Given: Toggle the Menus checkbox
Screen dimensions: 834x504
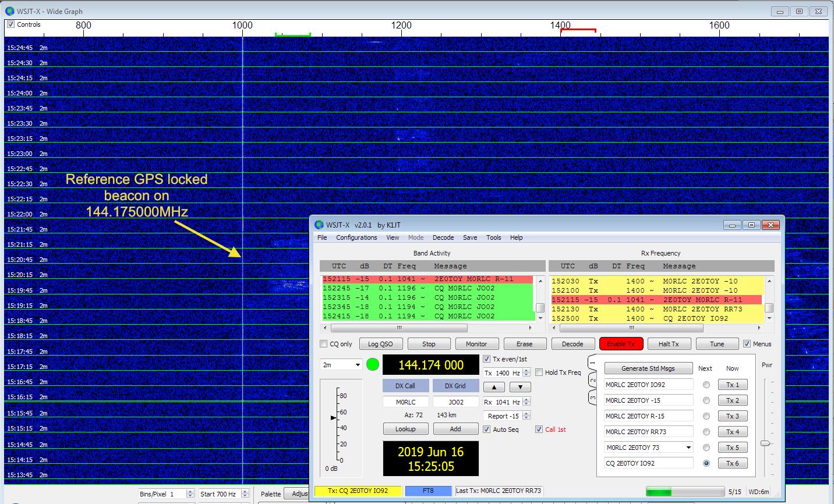Looking at the screenshot, I should (747, 344).
